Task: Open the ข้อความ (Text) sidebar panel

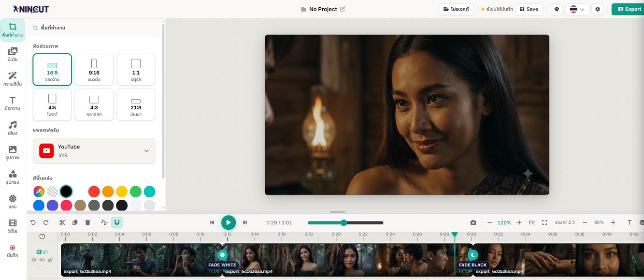Action: (x=13, y=104)
